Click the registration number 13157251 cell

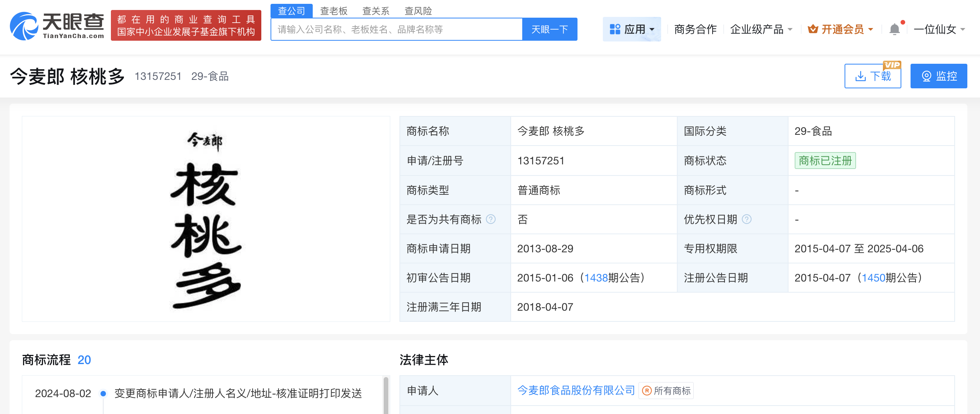[594, 161]
